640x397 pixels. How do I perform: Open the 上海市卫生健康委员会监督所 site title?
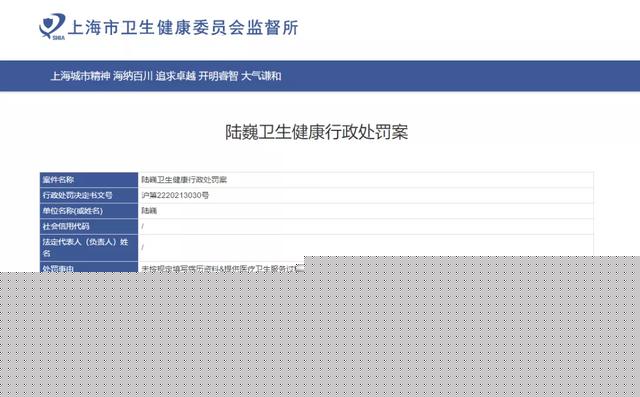pyautogui.click(x=183, y=28)
